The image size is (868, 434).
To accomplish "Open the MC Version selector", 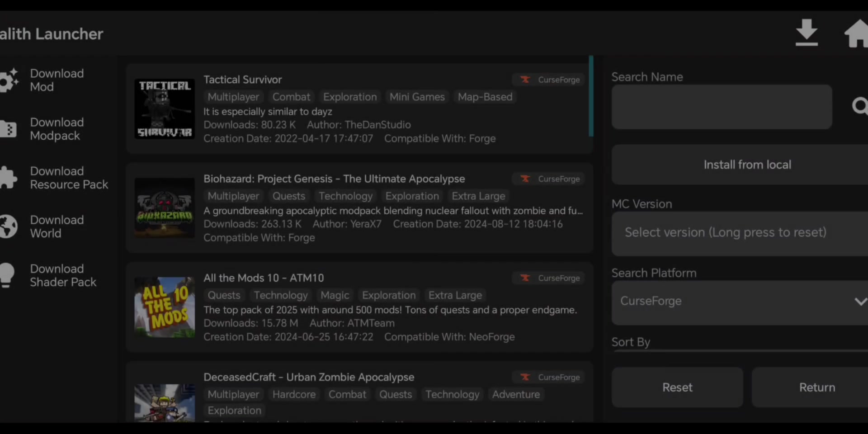I will pyautogui.click(x=740, y=233).
